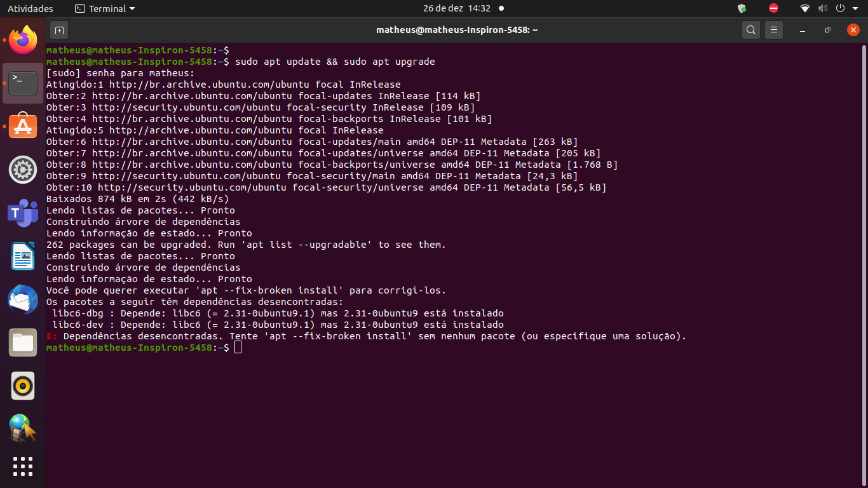Launch Rhythmbox from the dock
The height and width of the screenshot is (488, 868).
click(23, 386)
